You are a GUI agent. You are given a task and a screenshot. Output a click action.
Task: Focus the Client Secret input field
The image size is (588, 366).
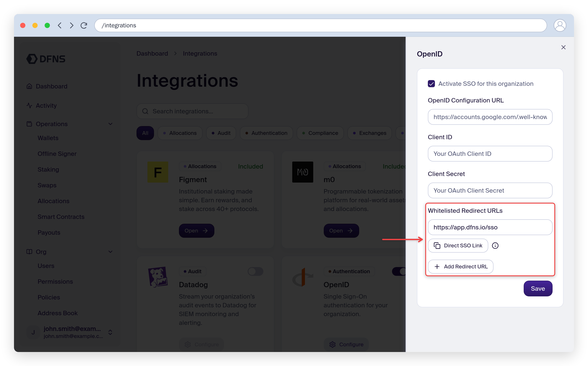490,190
